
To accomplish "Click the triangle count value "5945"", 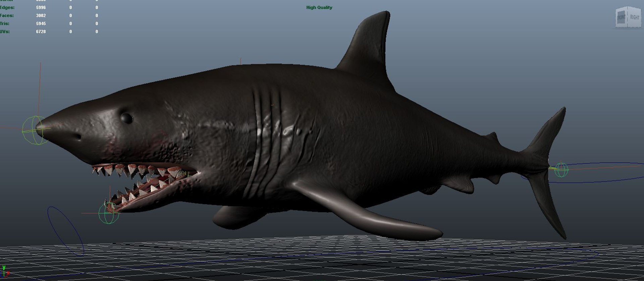I will coord(41,23).
